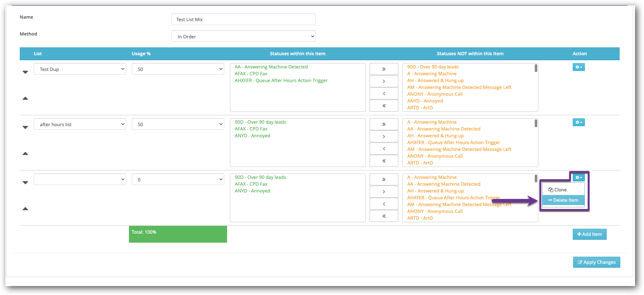The height and width of the screenshot is (295, 644).
Task: Open the Method dropdown showing In Order
Action: (x=244, y=37)
